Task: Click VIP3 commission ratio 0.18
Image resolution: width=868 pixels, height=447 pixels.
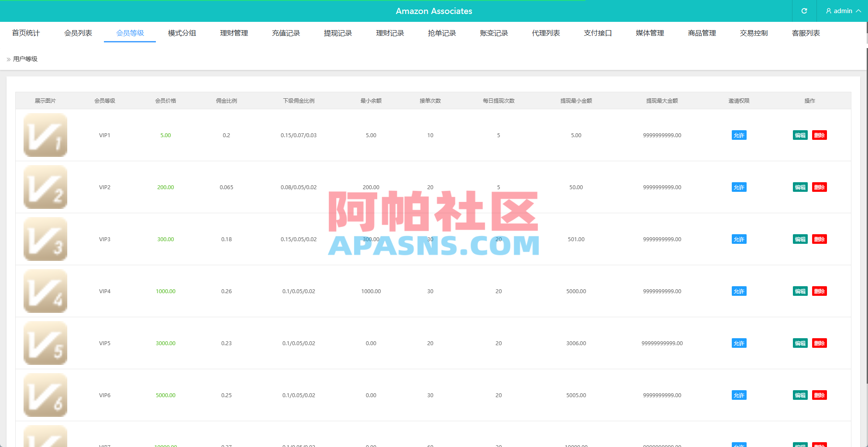Action: 227,239
